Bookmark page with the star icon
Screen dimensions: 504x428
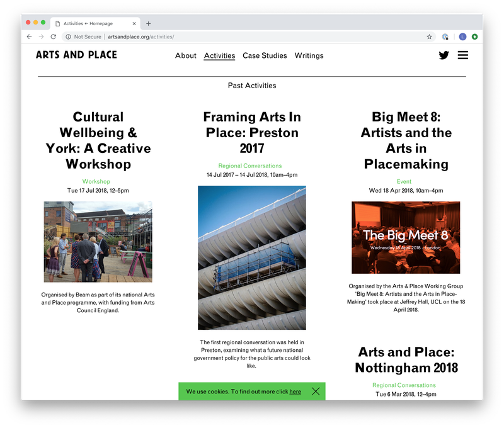coord(429,37)
